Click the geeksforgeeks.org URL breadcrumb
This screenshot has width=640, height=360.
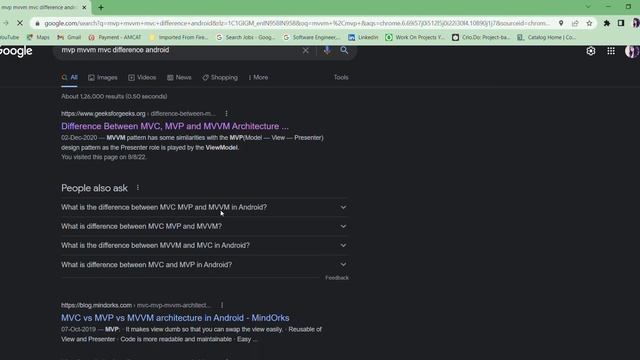[138, 113]
